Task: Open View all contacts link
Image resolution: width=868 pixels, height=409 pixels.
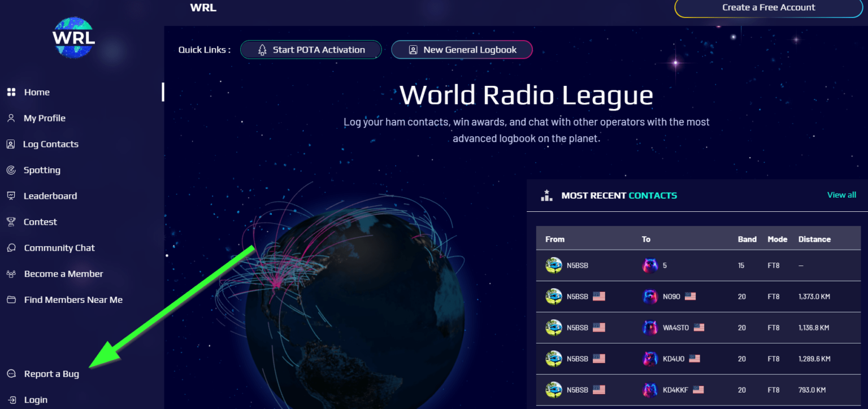Action: [x=841, y=194]
